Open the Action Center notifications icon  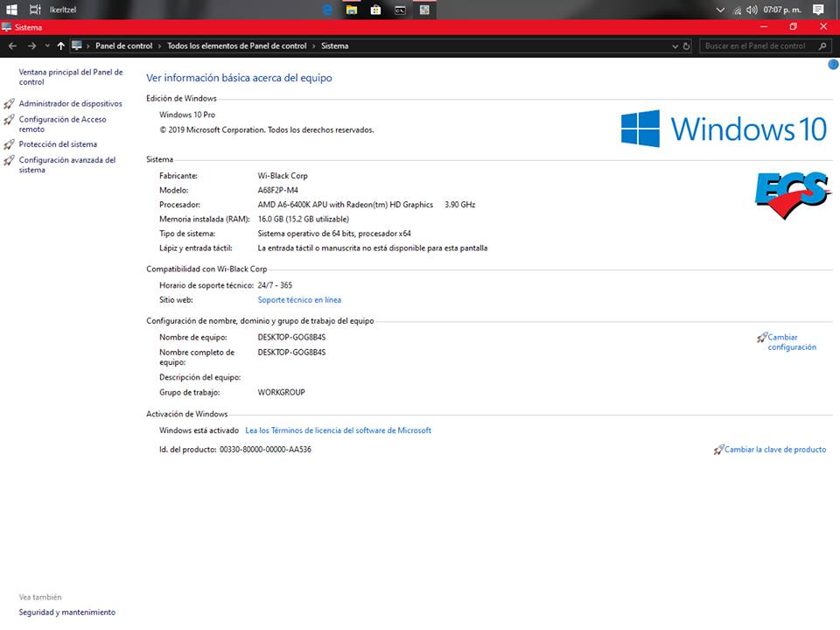(818, 10)
